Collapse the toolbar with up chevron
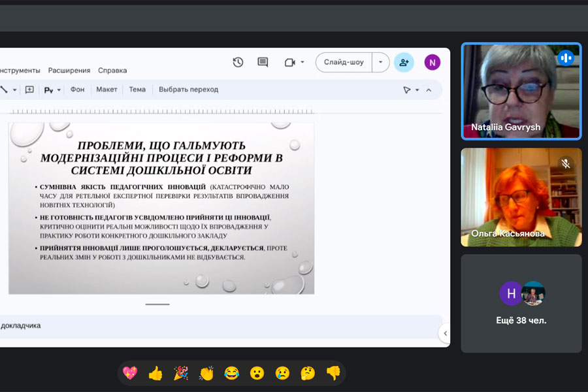 429,90
